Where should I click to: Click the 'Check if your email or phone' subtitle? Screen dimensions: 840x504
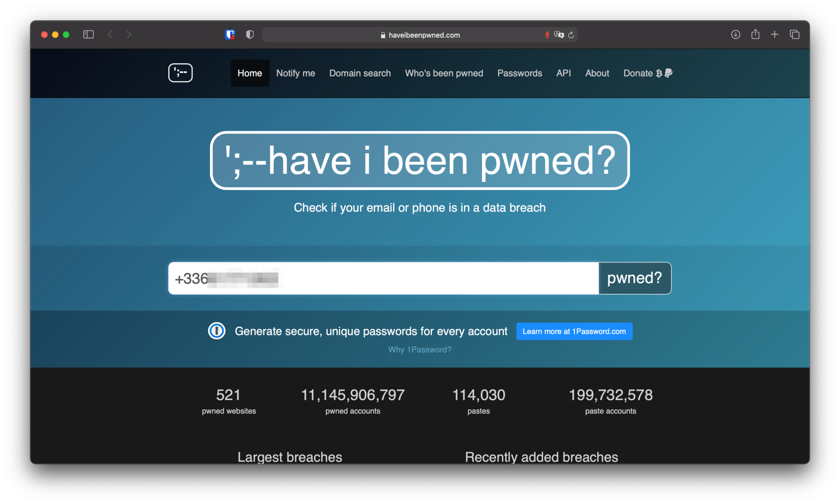pos(420,207)
